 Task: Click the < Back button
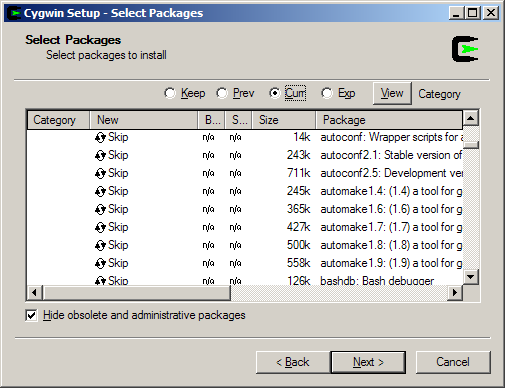pyautogui.click(x=293, y=362)
